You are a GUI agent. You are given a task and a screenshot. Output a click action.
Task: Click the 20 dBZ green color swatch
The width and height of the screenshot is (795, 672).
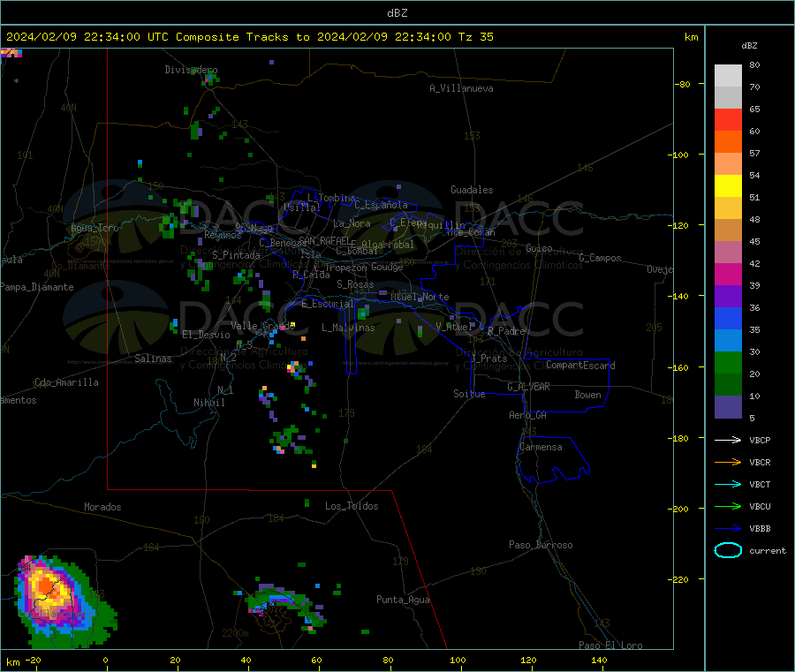[728, 362]
